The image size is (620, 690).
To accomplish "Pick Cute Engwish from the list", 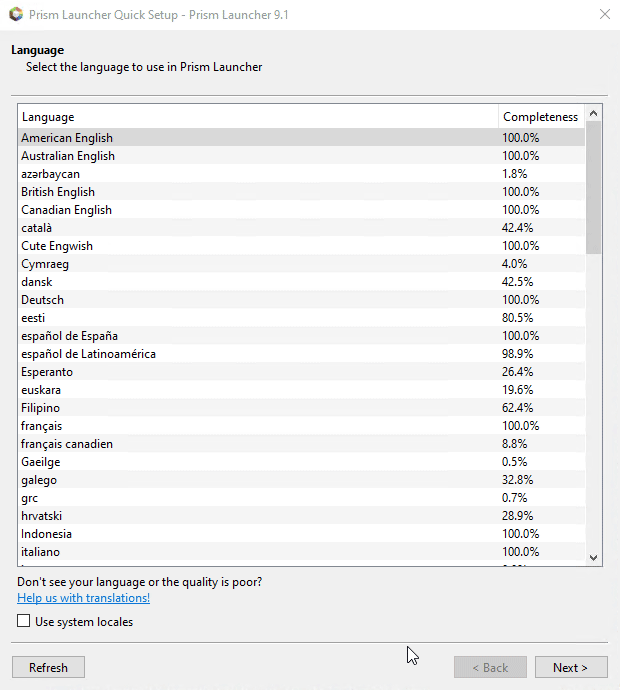I will (x=57, y=246).
